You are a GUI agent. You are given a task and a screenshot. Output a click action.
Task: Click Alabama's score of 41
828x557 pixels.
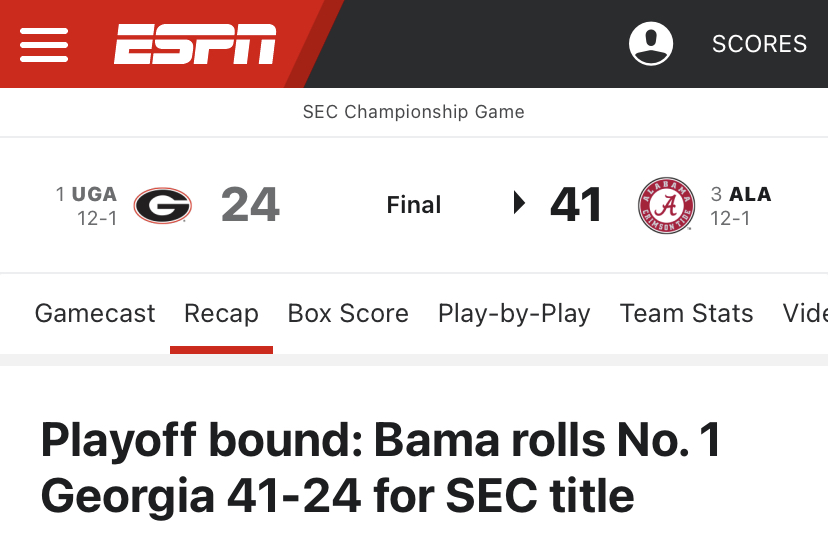tap(576, 205)
